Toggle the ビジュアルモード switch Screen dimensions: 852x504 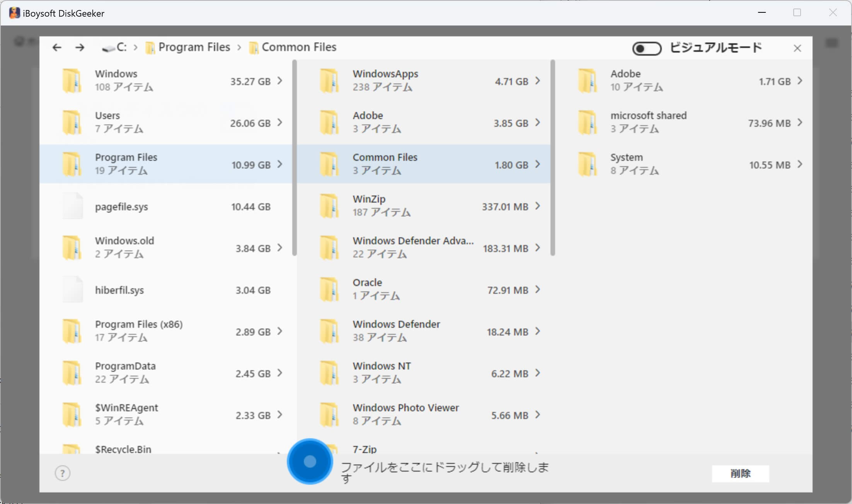point(647,48)
